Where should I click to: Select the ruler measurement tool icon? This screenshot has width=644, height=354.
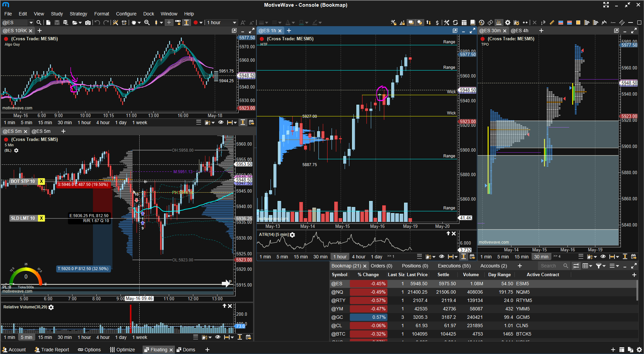[x=552, y=22]
